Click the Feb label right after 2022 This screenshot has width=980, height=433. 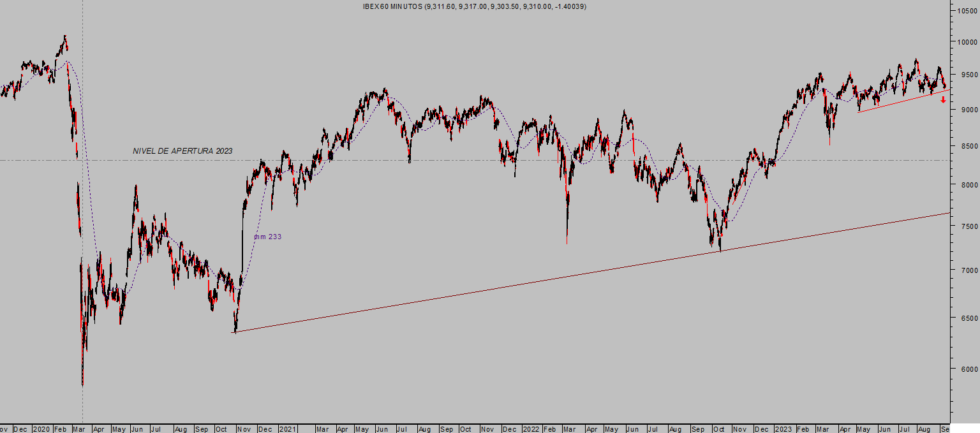pyautogui.click(x=550, y=429)
